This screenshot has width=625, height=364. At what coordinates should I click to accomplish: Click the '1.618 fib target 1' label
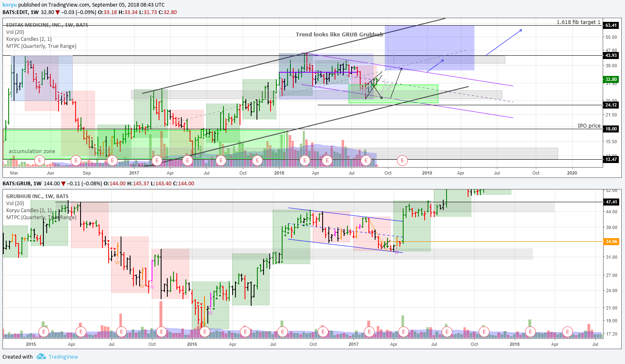pyautogui.click(x=578, y=22)
